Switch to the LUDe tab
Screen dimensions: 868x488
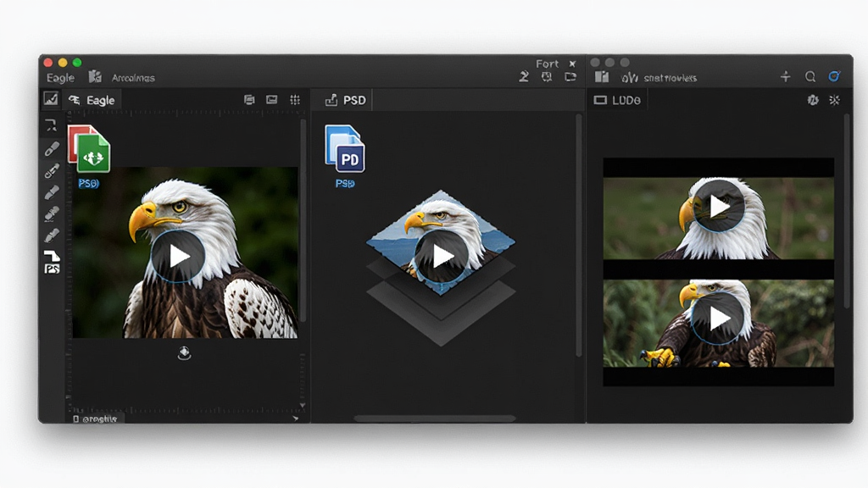[617, 100]
